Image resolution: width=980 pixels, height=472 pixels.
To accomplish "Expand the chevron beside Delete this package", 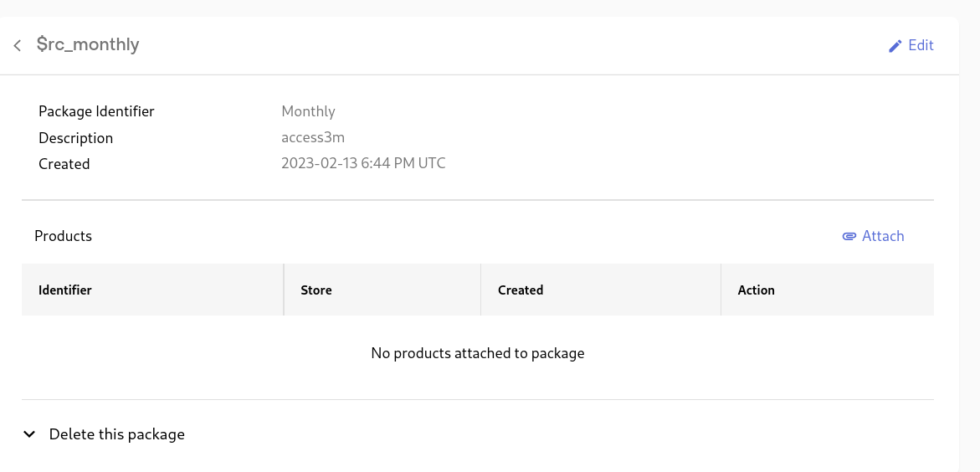I will 29,434.
